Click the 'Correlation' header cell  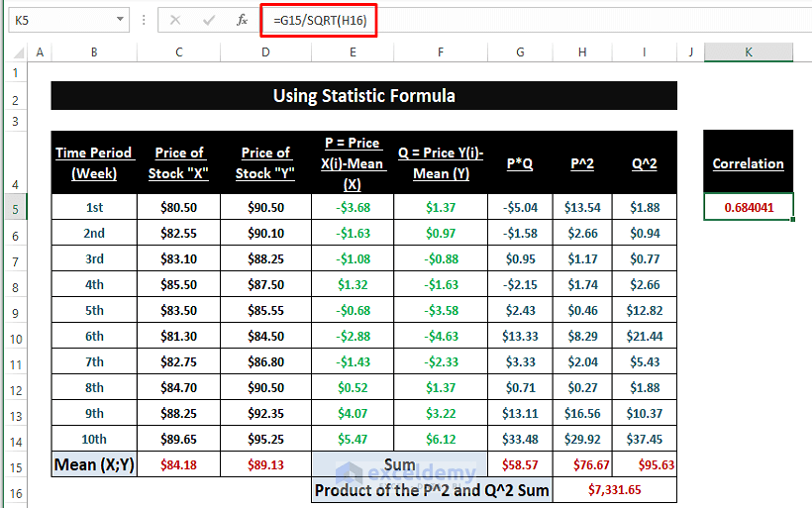coord(749,162)
